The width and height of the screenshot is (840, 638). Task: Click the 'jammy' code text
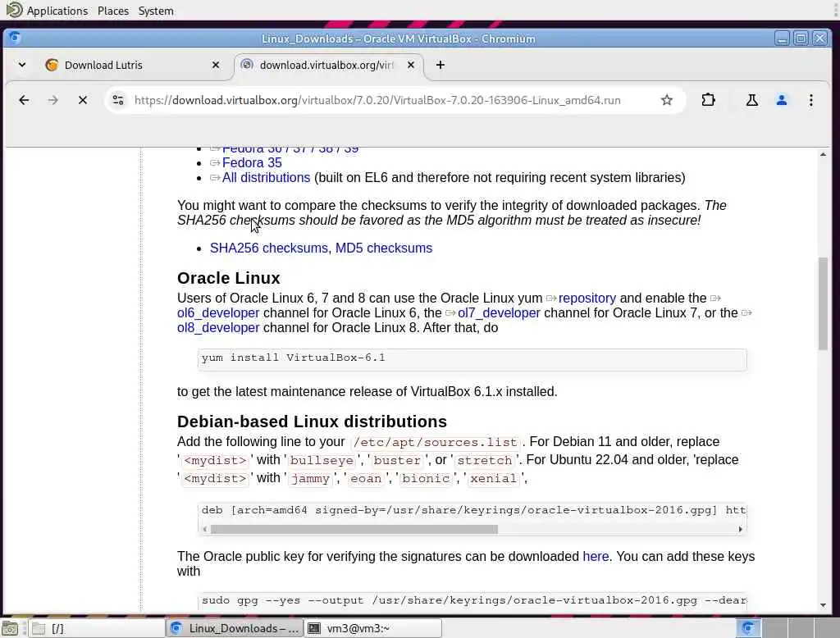[x=311, y=479]
